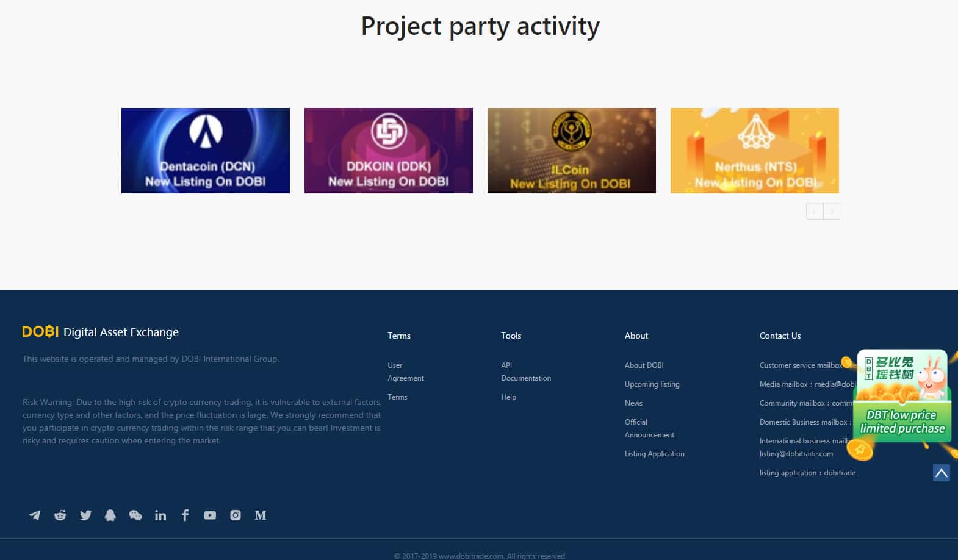The height and width of the screenshot is (560, 958).
Task: Open the WeChat chat bubbles icon
Action: coord(135,515)
